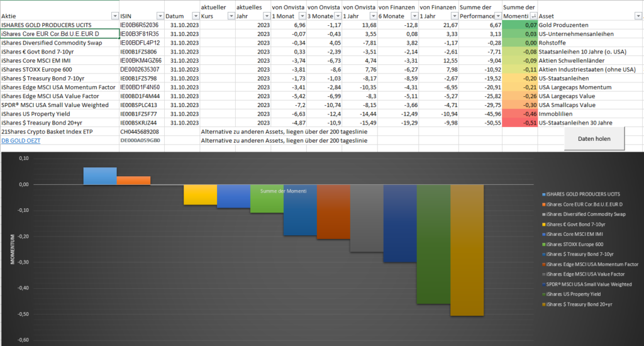The image size is (644, 346).
Task: Select legend entry iShares STOXX Europe 600
Action: tap(572, 245)
